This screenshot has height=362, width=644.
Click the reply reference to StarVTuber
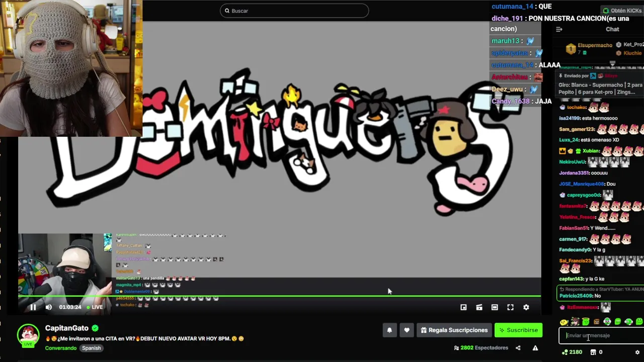(x=601, y=290)
